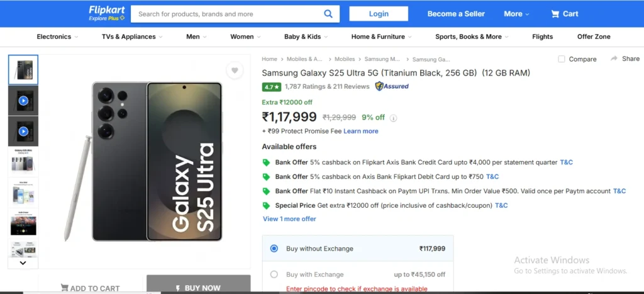
Task: Expand the Electronics category dropdown
Action: [x=57, y=37]
